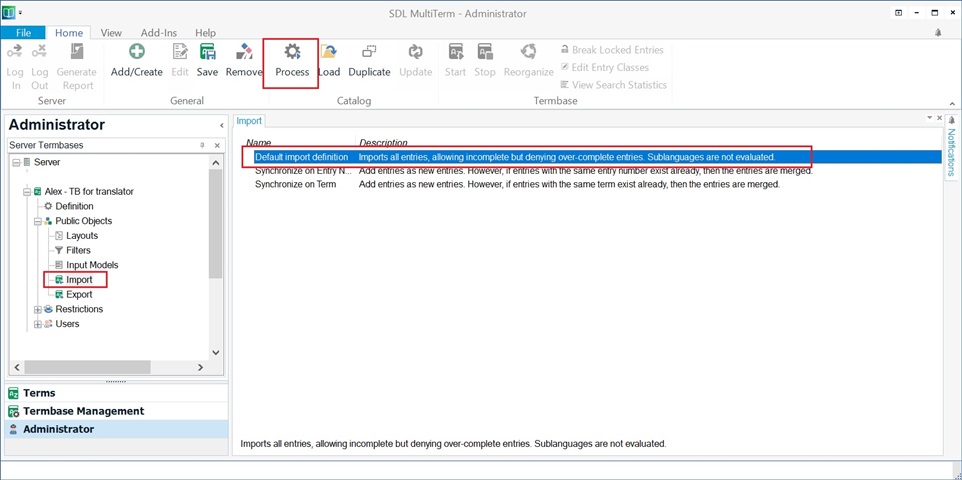Viewport: 962px width, 480px height.
Task: Click Break Locked Entries
Action: tap(612, 50)
